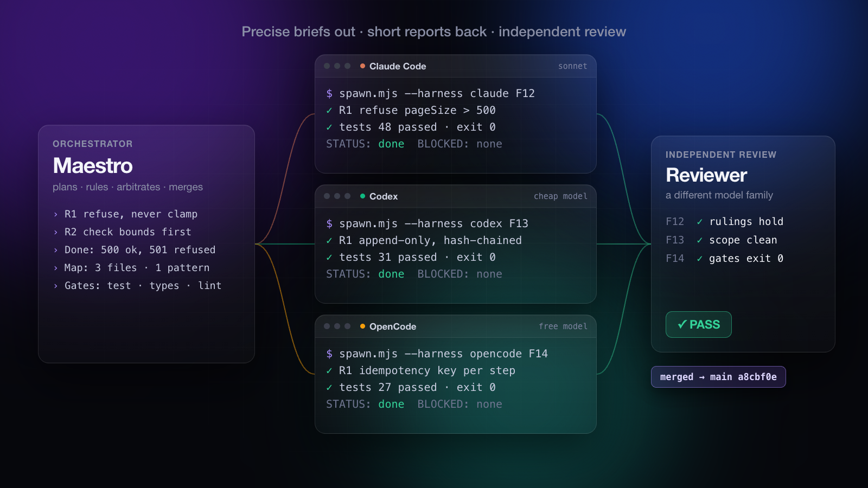Click the green status dot beside Codex
The width and height of the screenshot is (868, 488).
click(362, 196)
